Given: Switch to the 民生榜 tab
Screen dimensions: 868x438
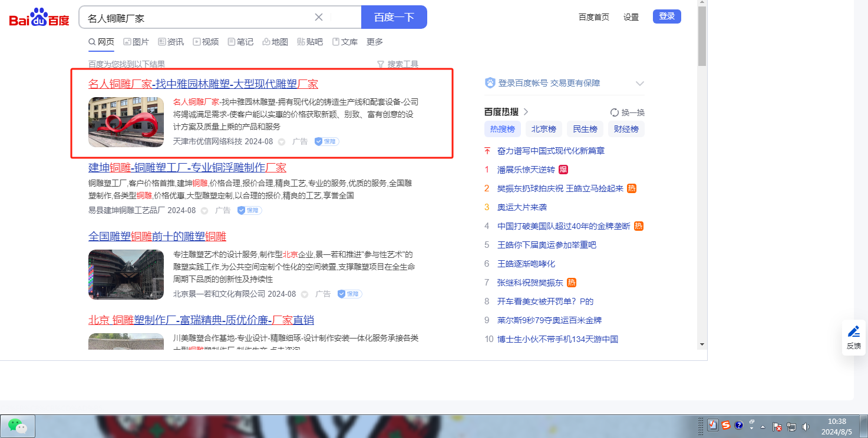Looking at the screenshot, I should [585, 130].
